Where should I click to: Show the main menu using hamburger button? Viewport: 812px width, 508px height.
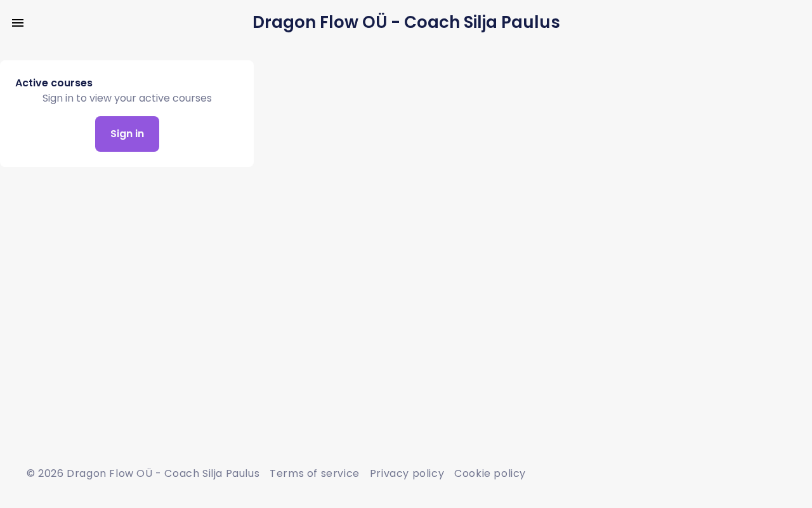click(18, 23)
